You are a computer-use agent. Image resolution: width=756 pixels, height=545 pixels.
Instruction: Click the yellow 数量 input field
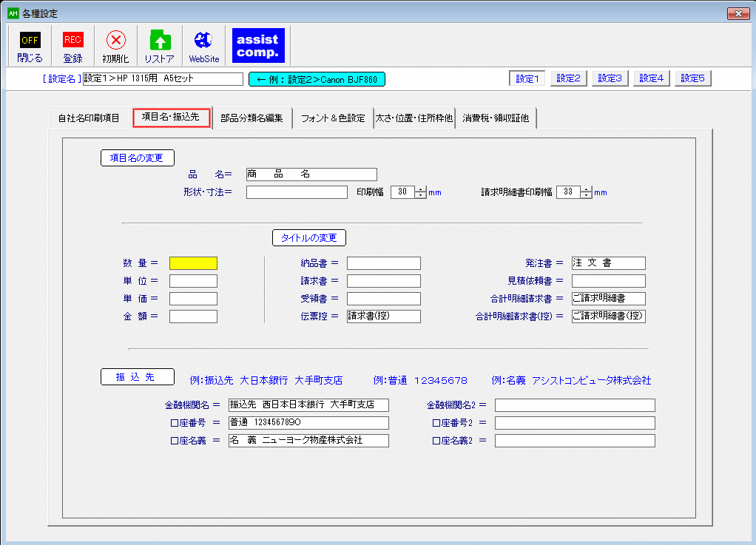(193, 263)
